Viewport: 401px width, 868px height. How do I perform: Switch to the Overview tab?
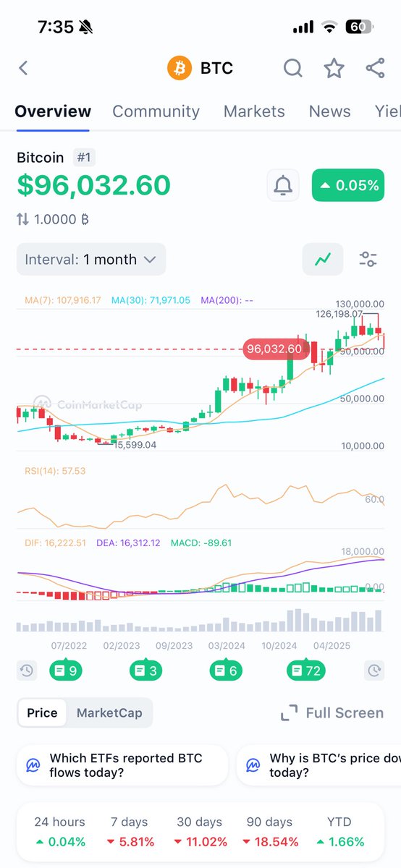(x=53, y=111)
